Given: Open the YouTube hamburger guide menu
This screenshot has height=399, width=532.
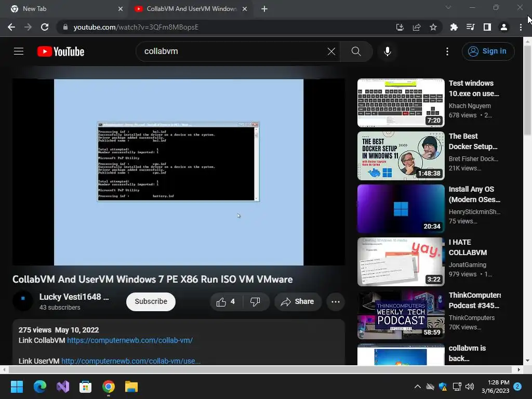Looking at the screenshot, I should 19,51.
